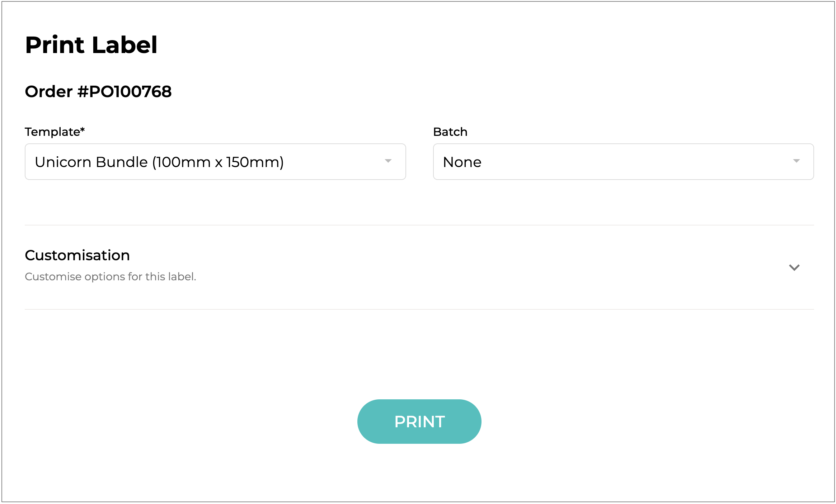
Task: Open the Batch combo box
Action: [623, 162]
